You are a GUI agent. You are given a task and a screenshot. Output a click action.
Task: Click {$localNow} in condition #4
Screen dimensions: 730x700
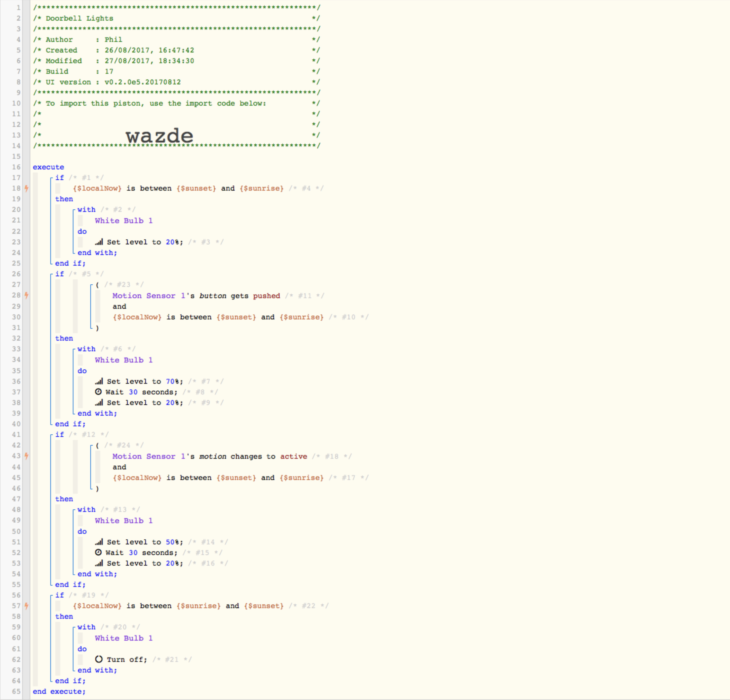click(x=97, y=188)
